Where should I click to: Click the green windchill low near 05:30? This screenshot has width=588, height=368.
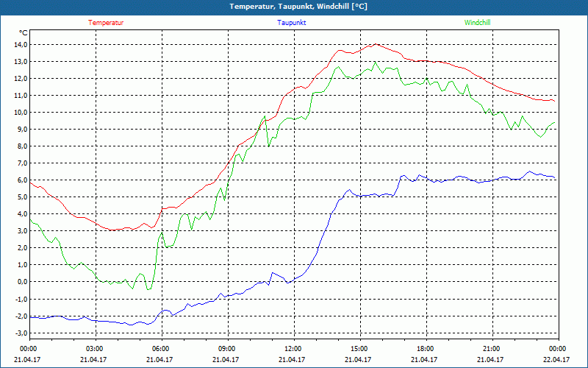(148, 289)
